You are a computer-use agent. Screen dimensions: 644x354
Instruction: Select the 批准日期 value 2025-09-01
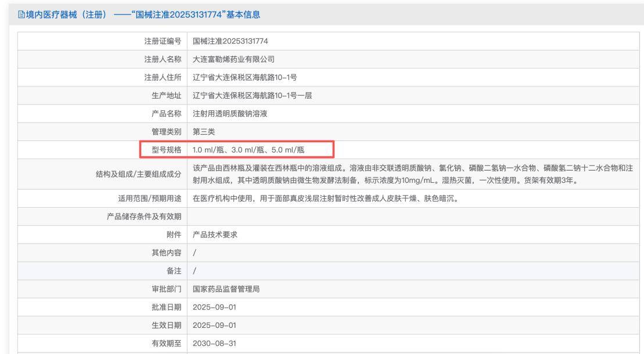[214, 307]
